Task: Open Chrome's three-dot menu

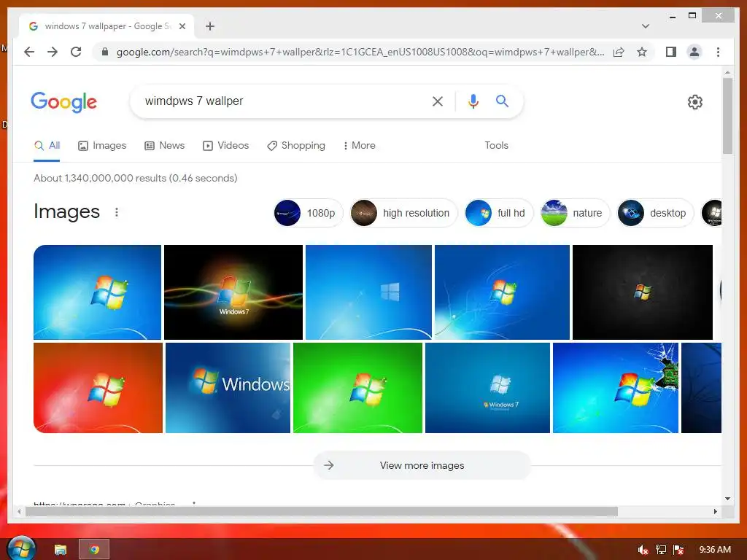Action: 718,52
